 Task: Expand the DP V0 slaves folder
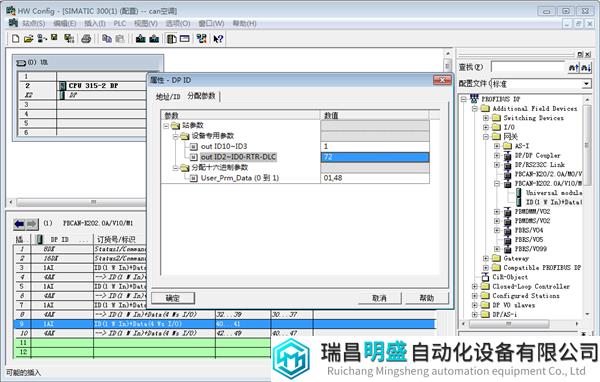[475, 305]
